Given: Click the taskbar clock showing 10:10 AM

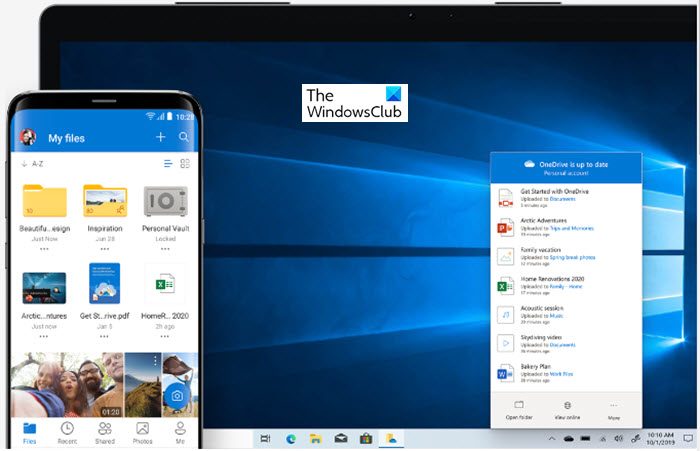Looking at the screenshot, I should (661, 438).
